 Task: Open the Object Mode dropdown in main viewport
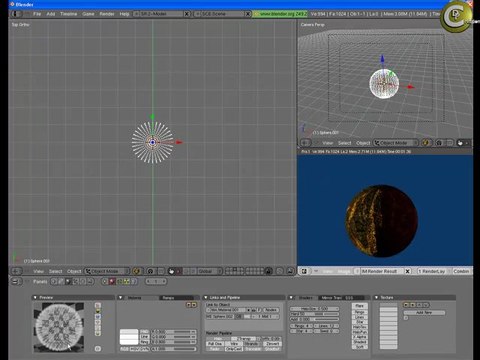point(107,271)
